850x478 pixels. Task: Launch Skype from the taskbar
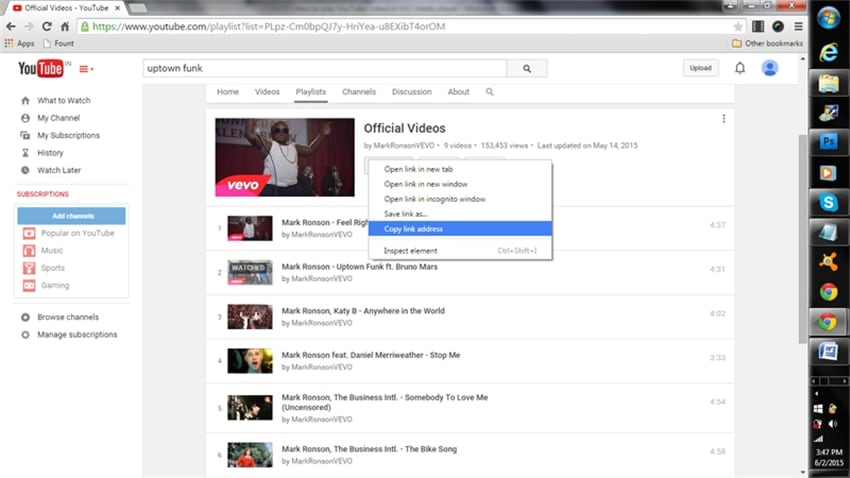(828, 202)
